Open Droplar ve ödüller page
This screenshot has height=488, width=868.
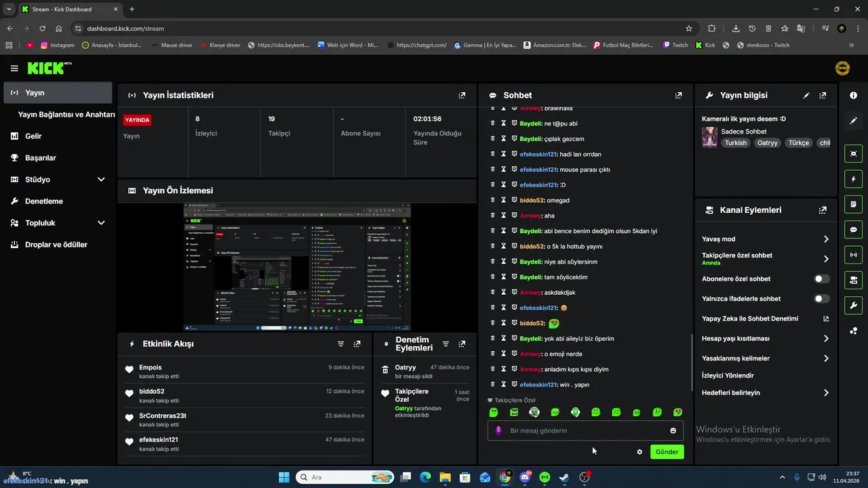pyautogui.click(x=58, y=245)
